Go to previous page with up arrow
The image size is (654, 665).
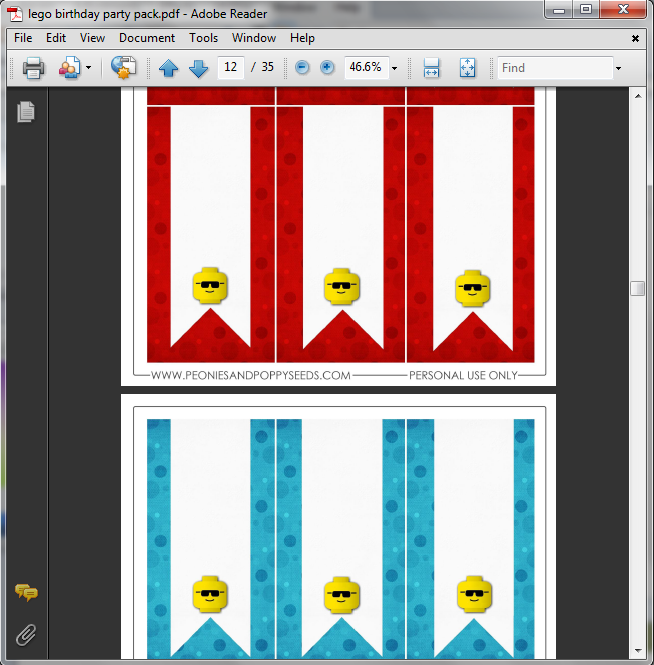[x=168, y=68]
